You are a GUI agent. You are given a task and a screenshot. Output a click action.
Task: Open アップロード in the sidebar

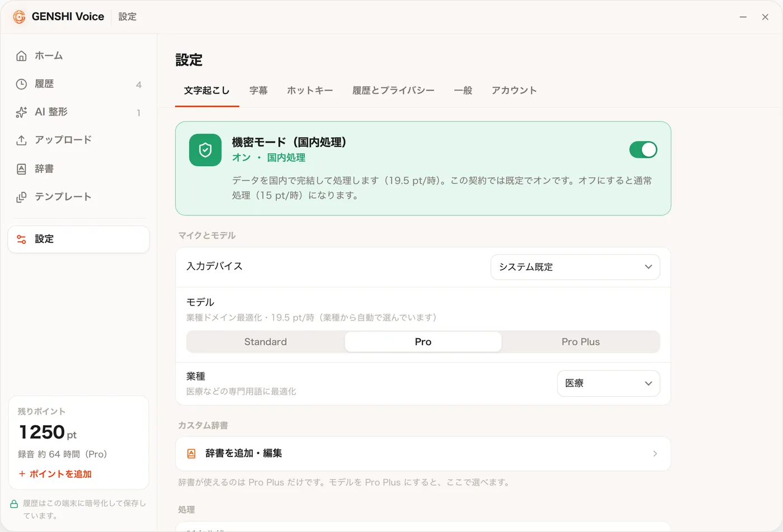click(x=78, y=140)
